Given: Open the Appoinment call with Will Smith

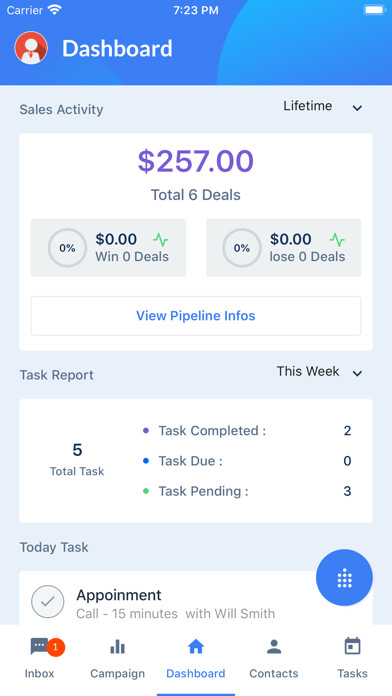Looking at the screenshot, I should click(176, 604).
